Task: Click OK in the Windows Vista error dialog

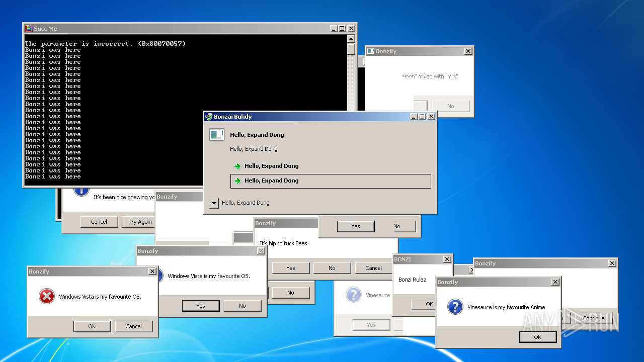Action: coord(92,326)
